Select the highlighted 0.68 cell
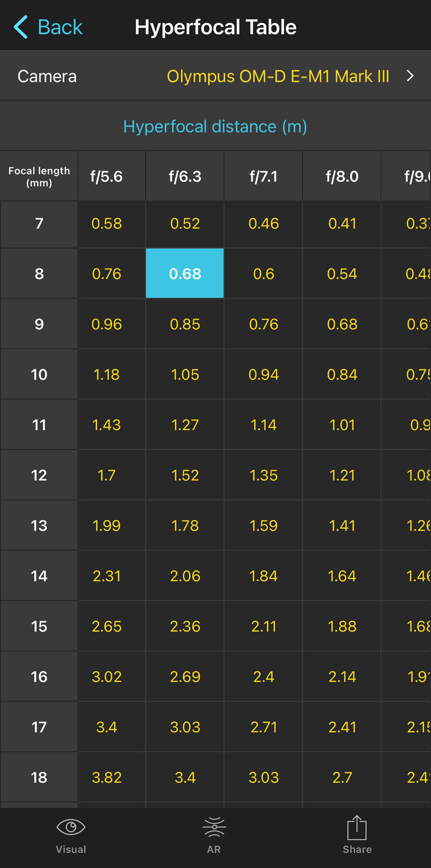 (185, 274)
